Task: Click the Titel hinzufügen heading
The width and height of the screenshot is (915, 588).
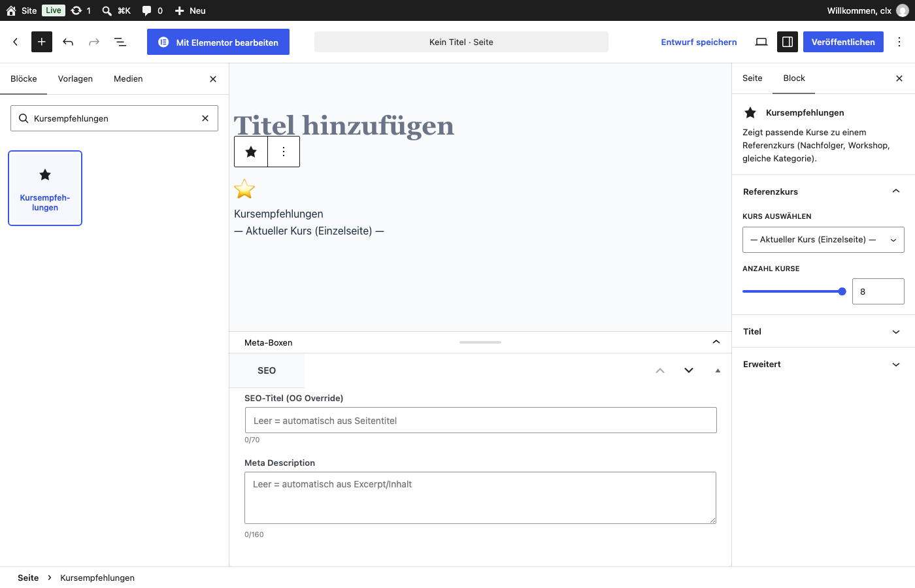Action: pos(344,125)
